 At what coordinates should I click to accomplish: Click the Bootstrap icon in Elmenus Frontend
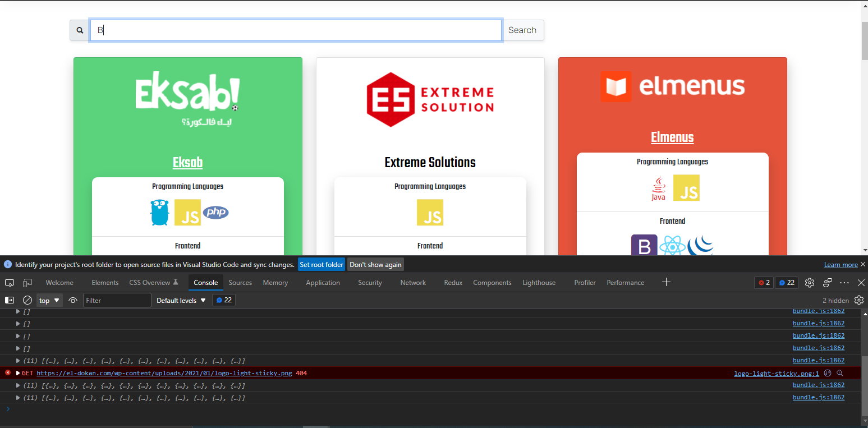click(644, 246)
